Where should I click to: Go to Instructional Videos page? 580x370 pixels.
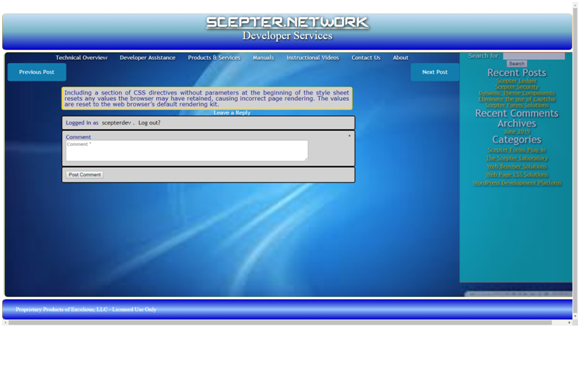pyautogui.click(x=313, y=58)
